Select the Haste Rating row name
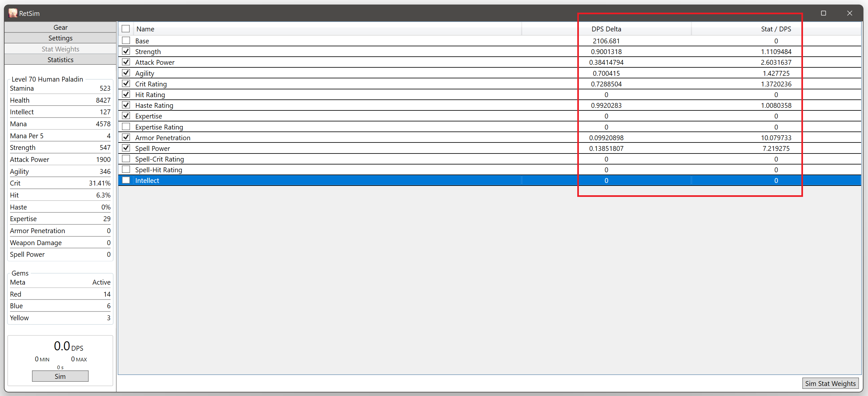The width and height of the screenshot is (868, 396). (x=154, y=106)
